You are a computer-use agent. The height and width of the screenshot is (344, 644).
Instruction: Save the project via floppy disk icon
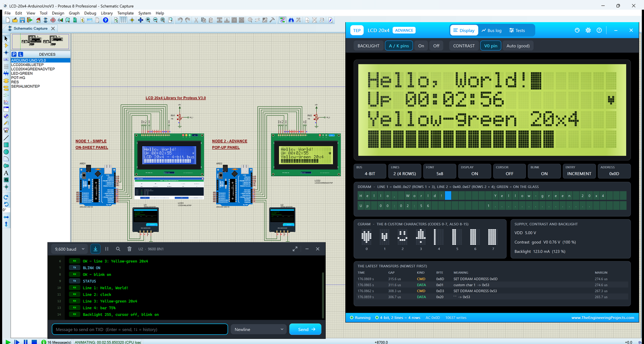(x=22, y=20)
